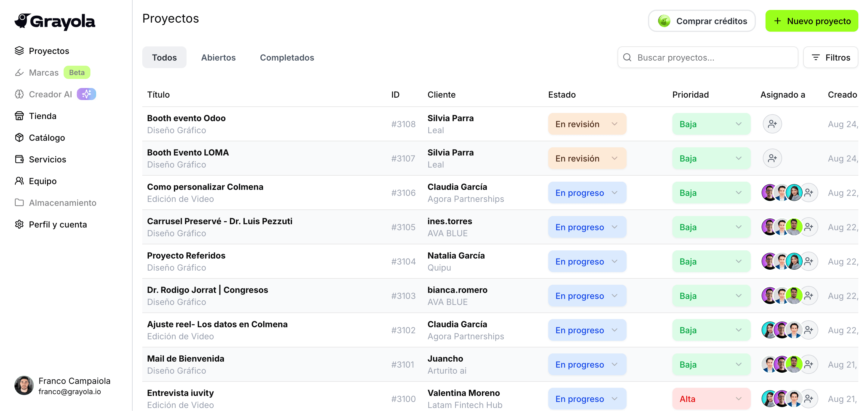Open the Estado dropdown for Booth Evento LOMA
This screenshot has width=868, height=411.
(587, 158)
